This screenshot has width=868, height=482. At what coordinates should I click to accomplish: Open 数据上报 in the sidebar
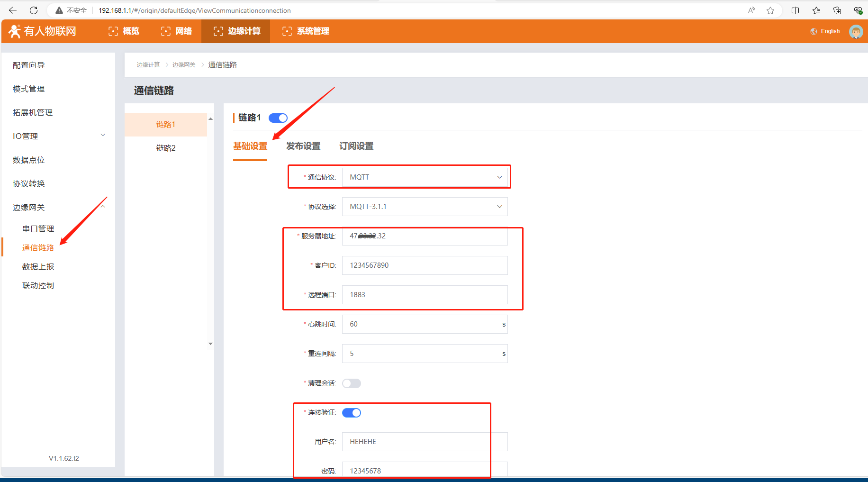[38, 266]
